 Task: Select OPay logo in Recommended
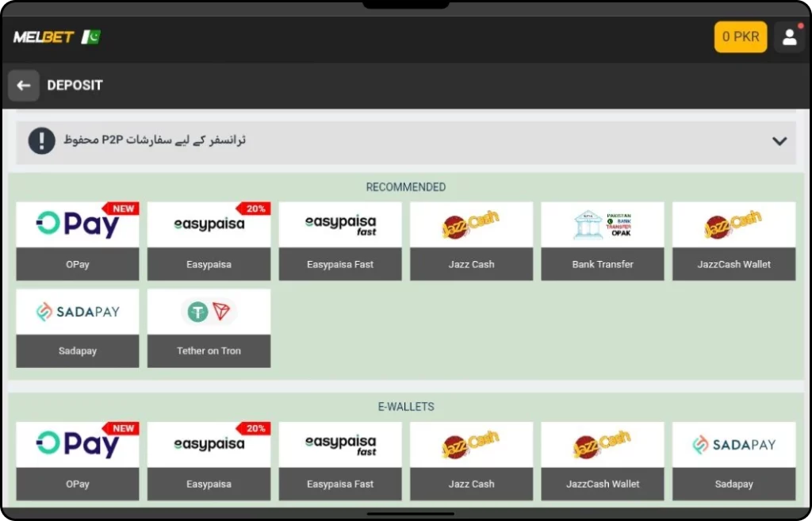click(x=78, y=224)
